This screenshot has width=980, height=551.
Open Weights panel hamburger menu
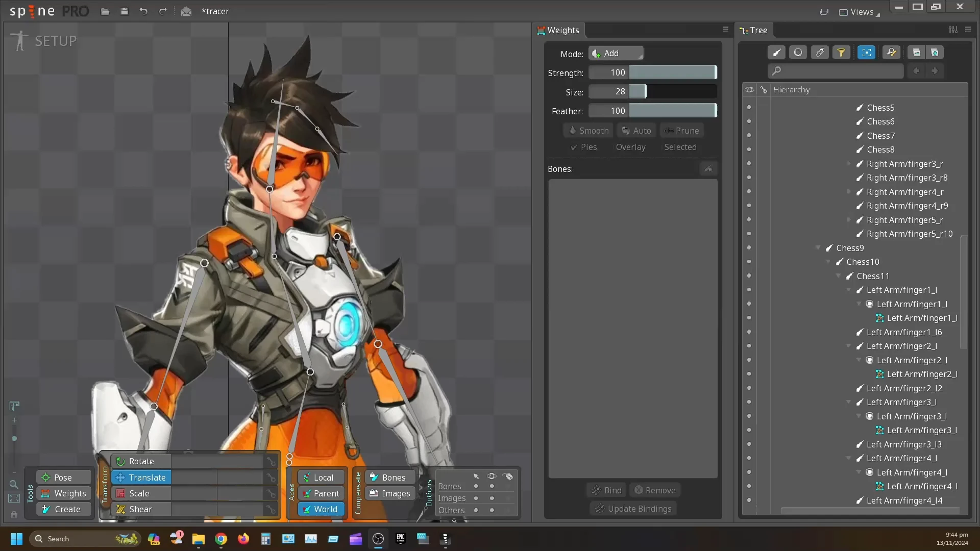coord(725,30)
